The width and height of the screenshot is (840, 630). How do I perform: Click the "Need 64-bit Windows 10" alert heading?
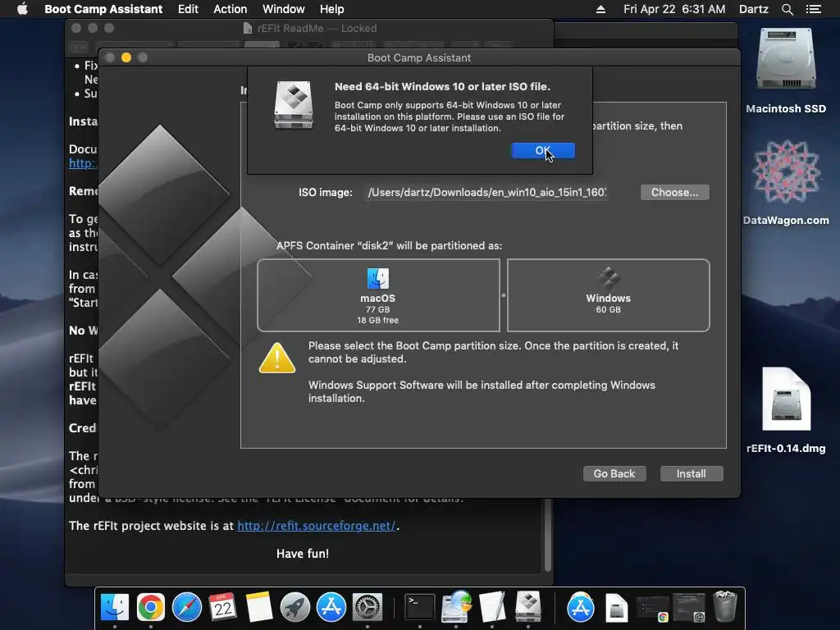442,86
